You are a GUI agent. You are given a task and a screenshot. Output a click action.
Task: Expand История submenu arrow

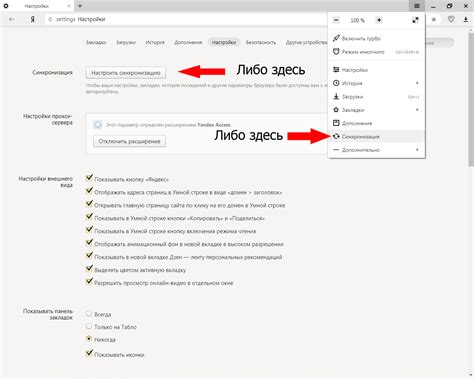click(x=417, y=83)
